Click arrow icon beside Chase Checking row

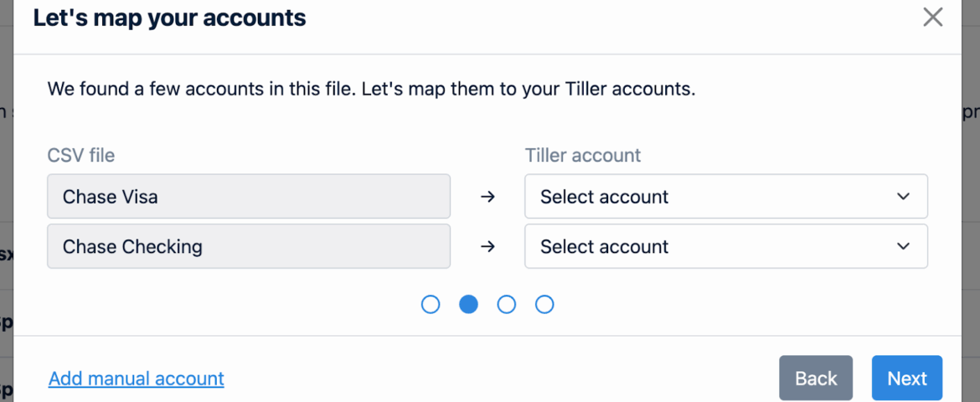488,246
